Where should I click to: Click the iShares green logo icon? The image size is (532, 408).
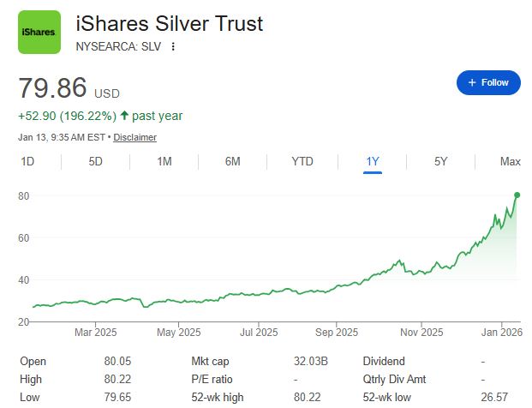click(x=39, y=32)
